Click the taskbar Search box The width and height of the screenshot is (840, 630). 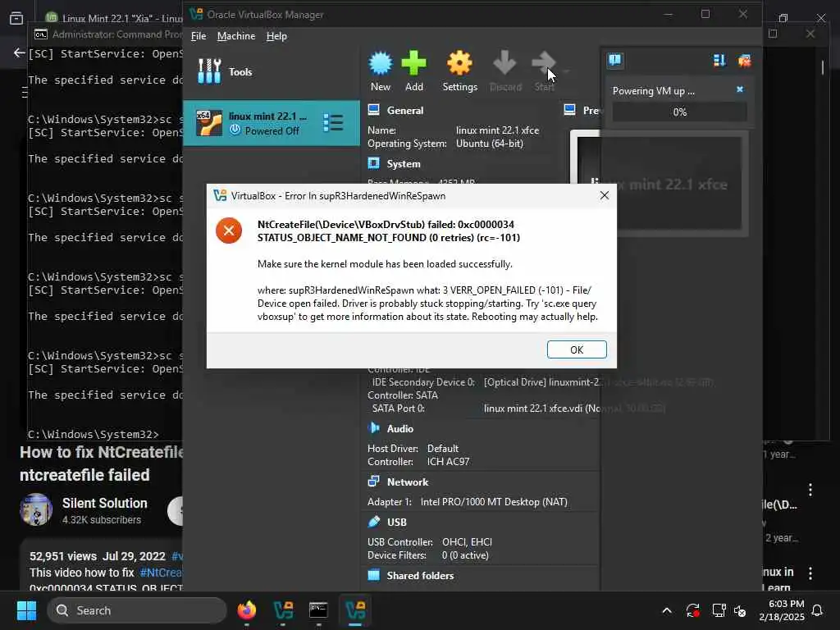point(137,610)
